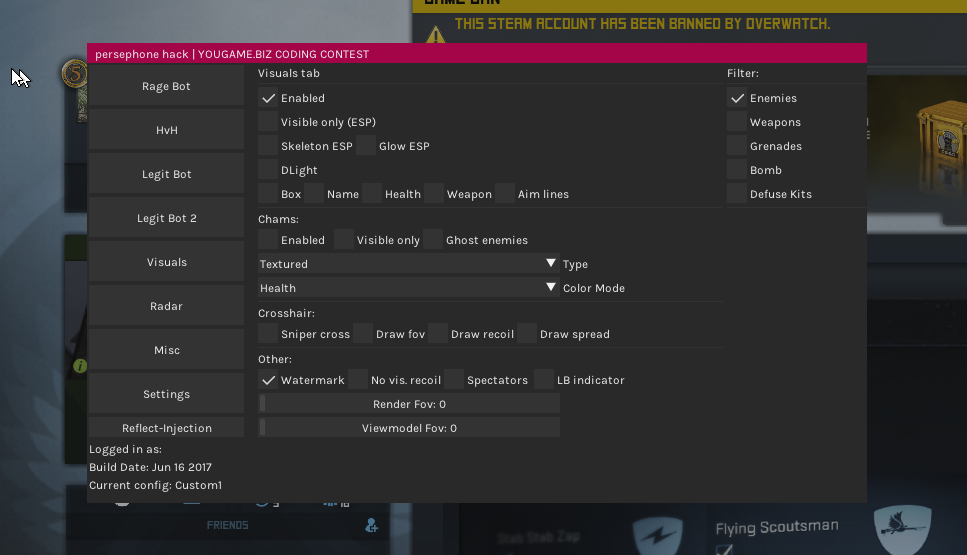Enable Draw recoil checkbox
Image resolution: width=967 pixels, height=555 pixels.
(x=438, y=334)
